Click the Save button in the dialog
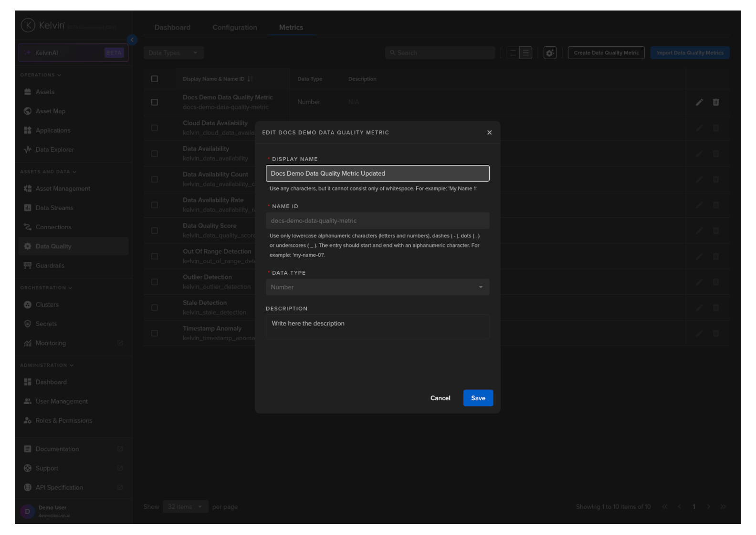The height and width of the screenshot is (535, 756). [478, 398]
